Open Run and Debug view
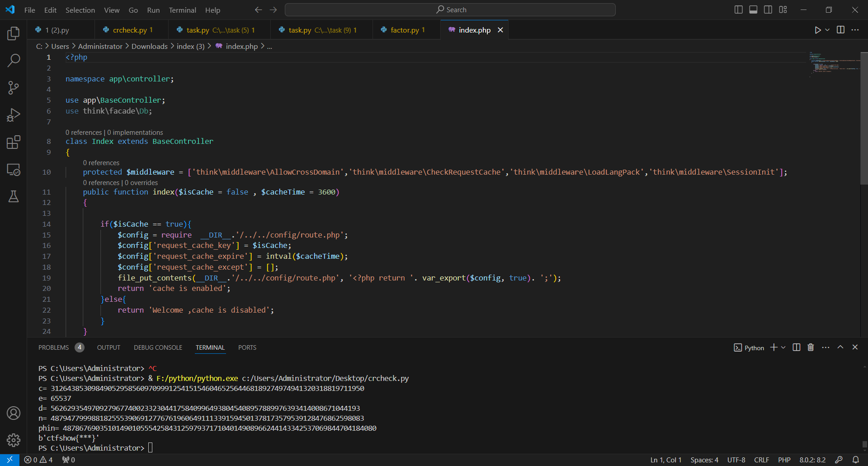 click(14, 115)
